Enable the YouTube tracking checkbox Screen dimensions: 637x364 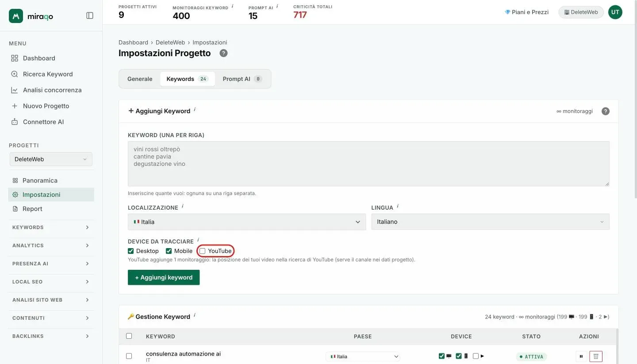coord(203,251)
